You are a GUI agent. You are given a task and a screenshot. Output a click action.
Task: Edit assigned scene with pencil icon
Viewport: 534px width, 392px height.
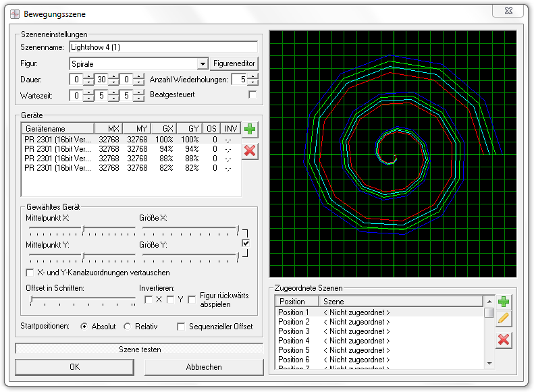coord(503,318)
